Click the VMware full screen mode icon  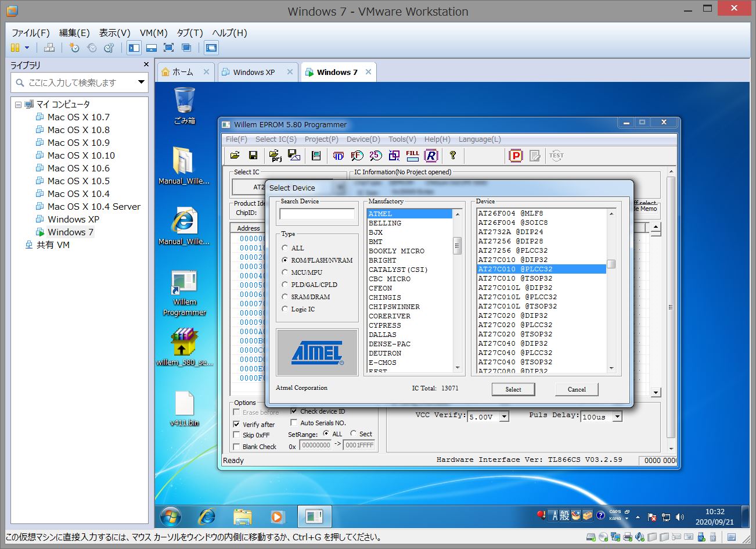point(169,48)
